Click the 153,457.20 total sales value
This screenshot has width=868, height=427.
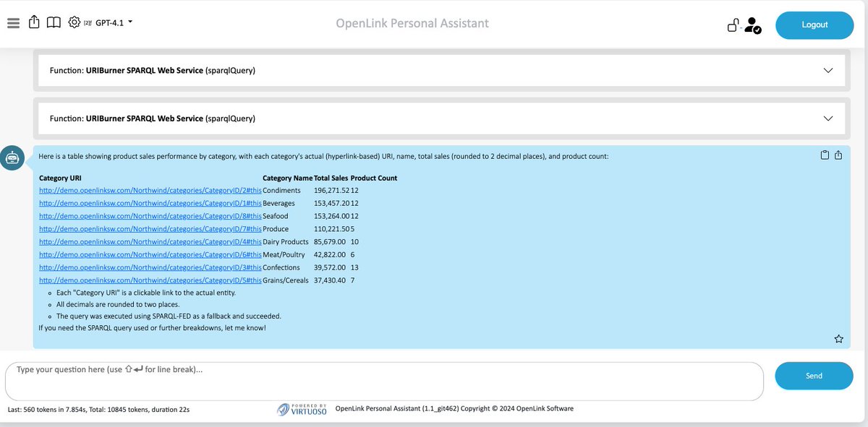(x=331, y=204)
